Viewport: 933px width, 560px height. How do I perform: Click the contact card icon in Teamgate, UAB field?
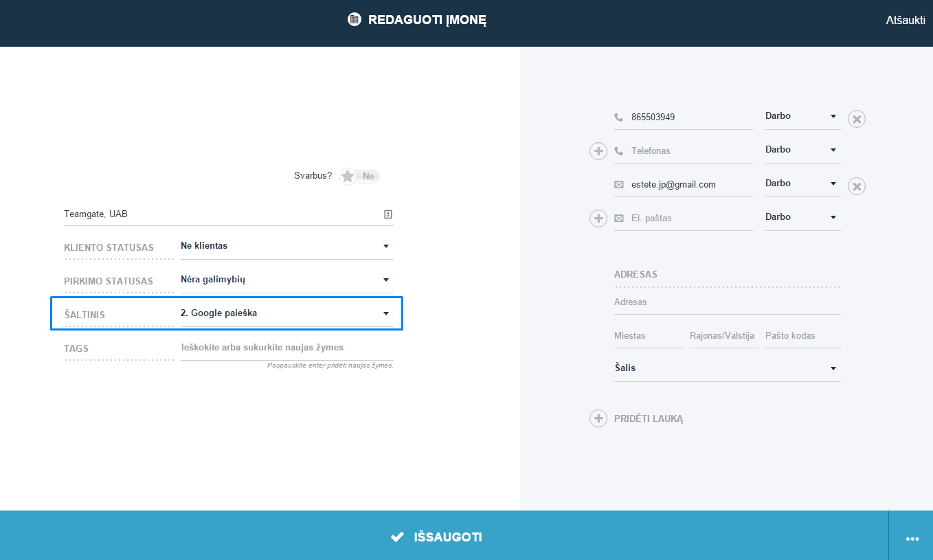coord(388,214)
